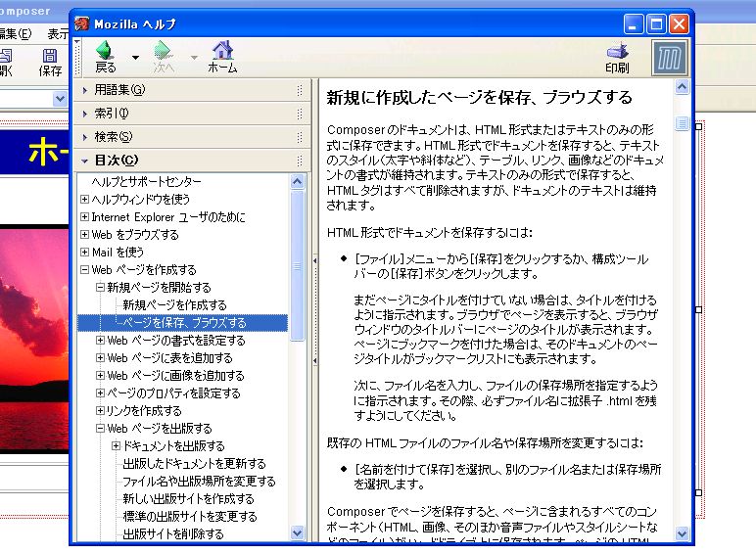Expand ドキュメントを出版する node
This screenshot has width=756, height=554.
[x=116, y=446]
